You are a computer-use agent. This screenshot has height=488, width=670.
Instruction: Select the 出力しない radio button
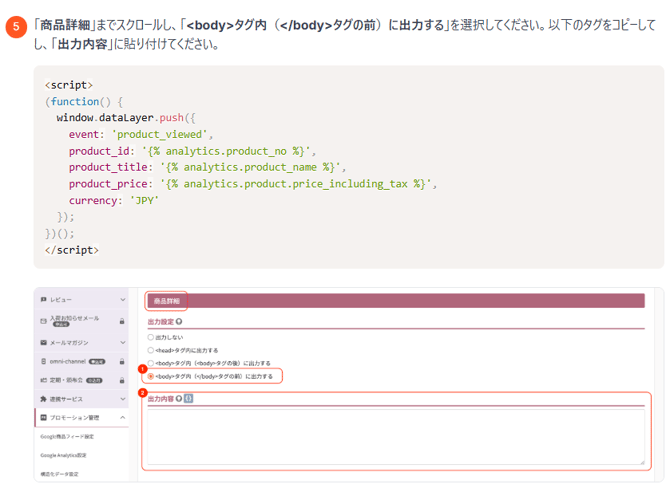[150, 338]
